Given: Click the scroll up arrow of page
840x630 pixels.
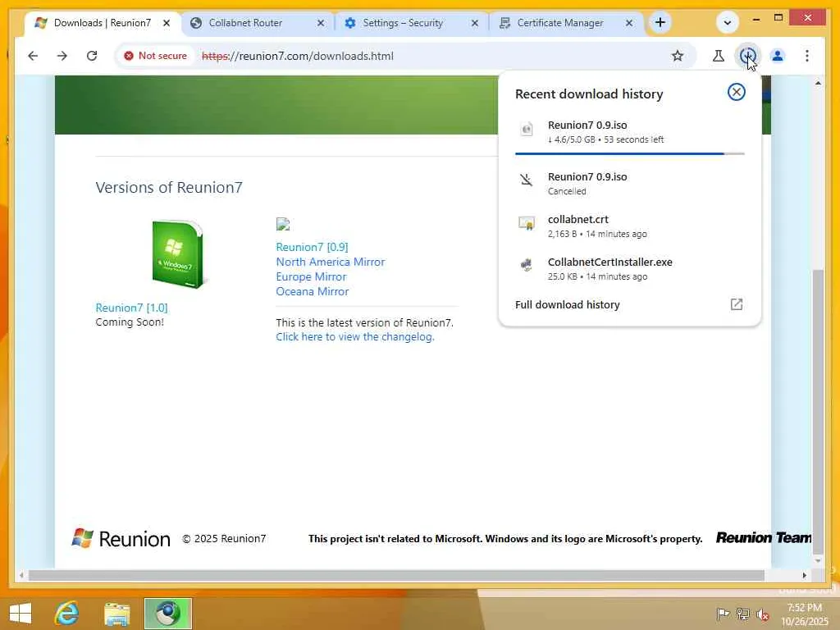Looking at the screenshot, I should (818, 84).
